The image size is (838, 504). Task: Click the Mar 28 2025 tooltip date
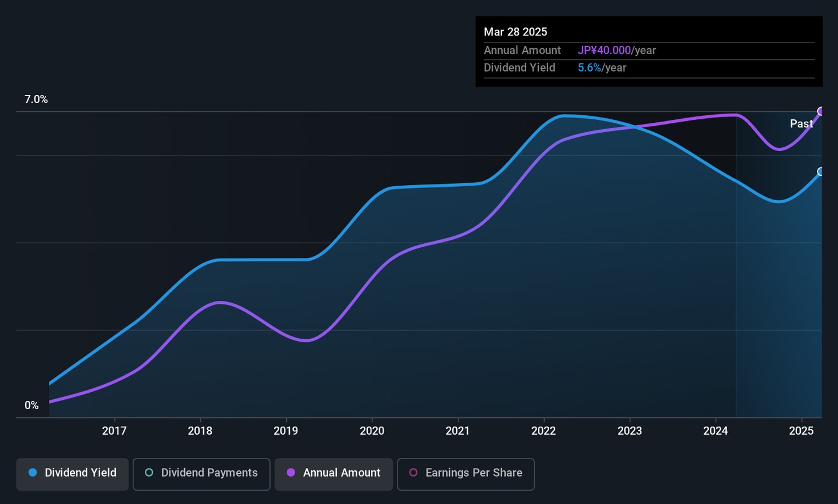[515, 32]
